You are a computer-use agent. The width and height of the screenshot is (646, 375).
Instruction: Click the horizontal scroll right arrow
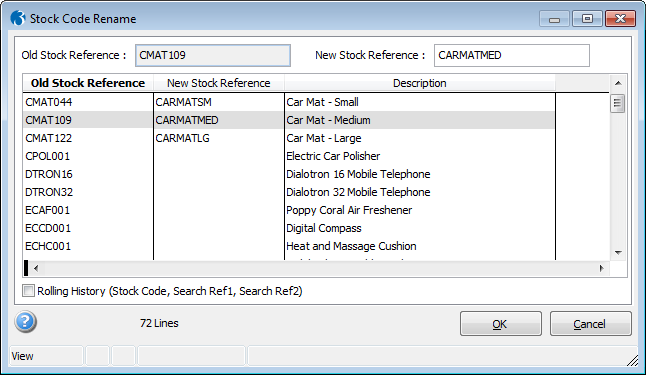point(602,268)
